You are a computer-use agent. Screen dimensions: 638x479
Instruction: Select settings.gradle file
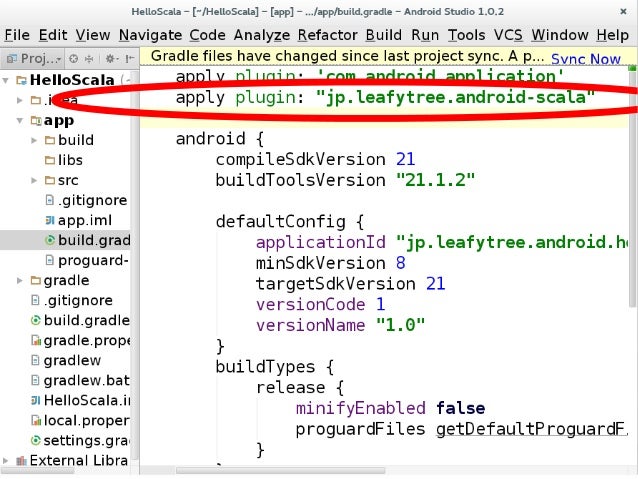[x=87, y=440]
